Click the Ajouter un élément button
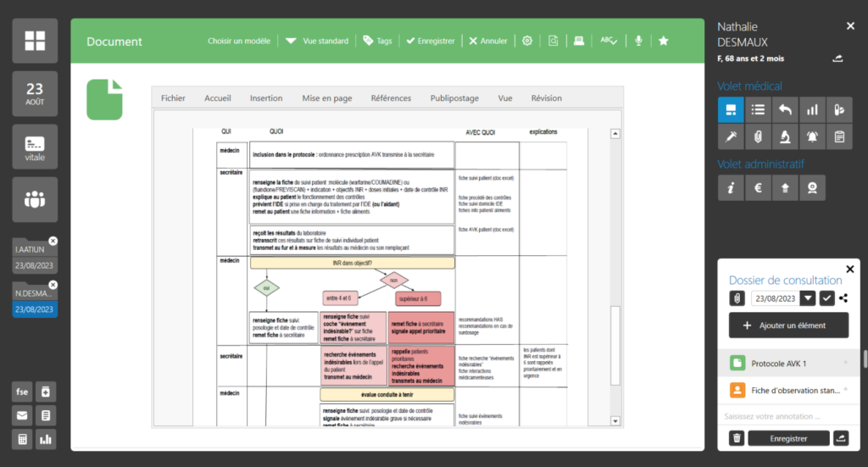This screenshot has width=868, height=467. [788, 325]
